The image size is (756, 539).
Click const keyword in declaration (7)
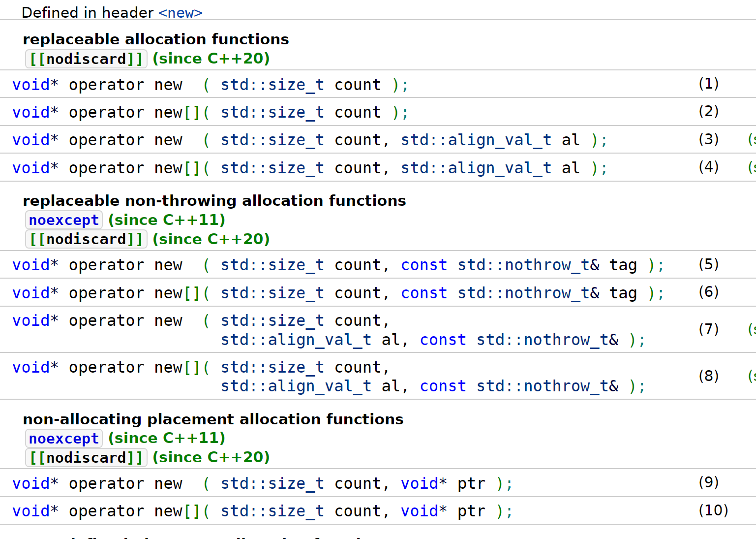pos(443,340)
